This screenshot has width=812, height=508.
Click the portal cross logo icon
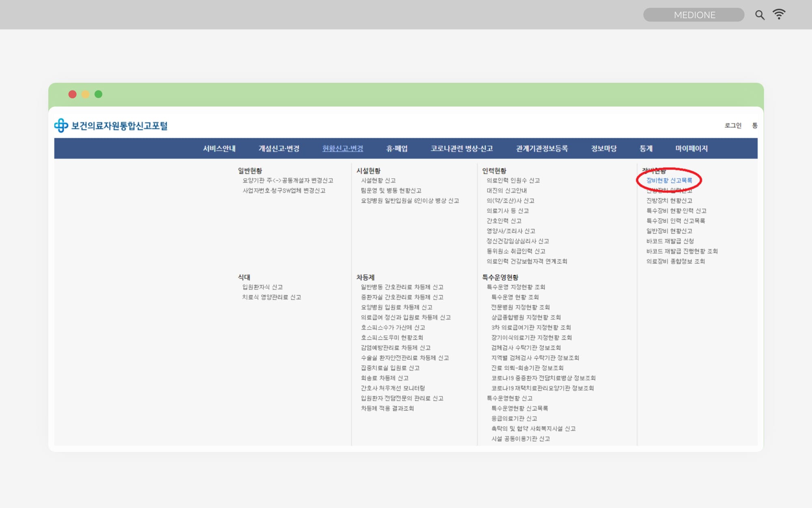61,126
